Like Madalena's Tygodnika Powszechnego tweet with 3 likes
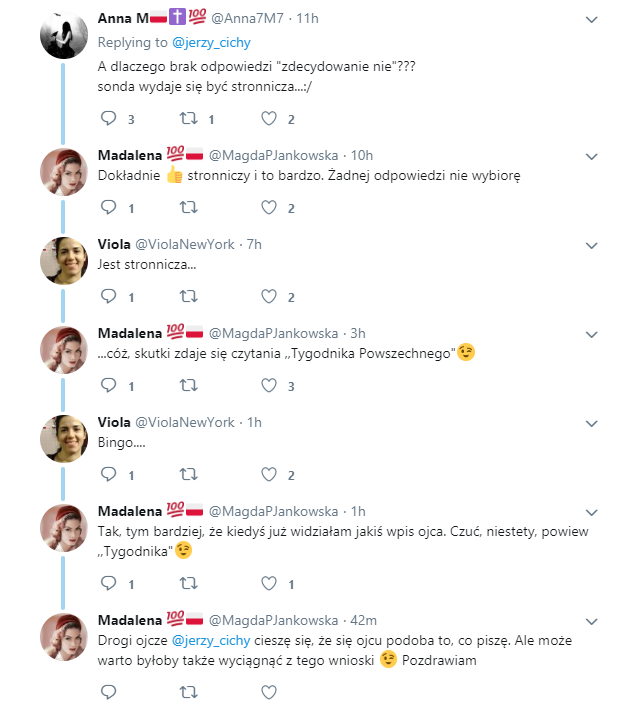Screen dimensions: 640x710 point(267,385)
